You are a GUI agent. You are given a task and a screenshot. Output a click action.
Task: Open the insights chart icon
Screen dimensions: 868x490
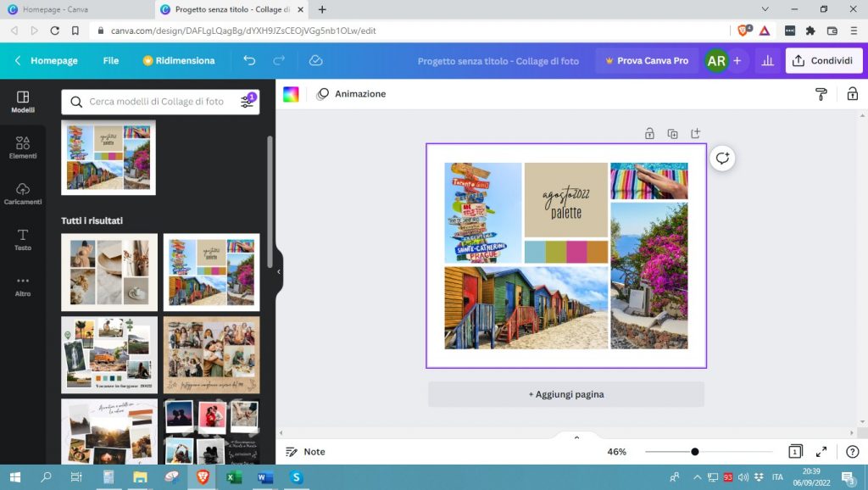coord(768,61)
